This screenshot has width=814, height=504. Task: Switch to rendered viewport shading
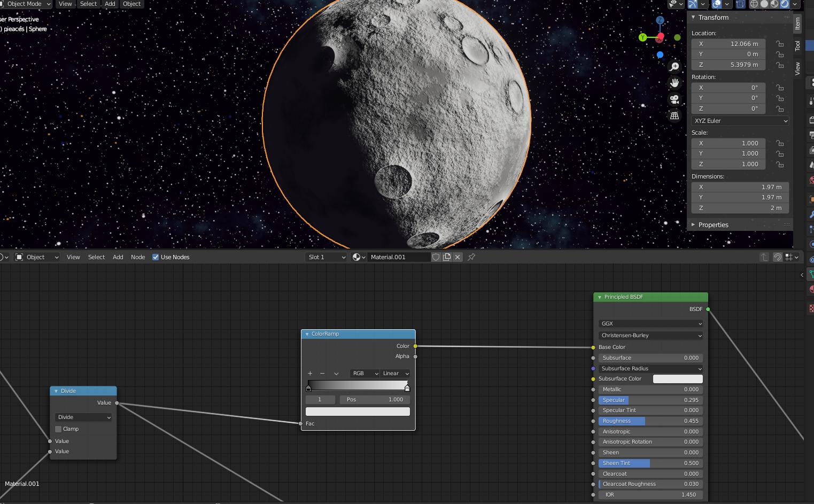(x=785, y=4)
